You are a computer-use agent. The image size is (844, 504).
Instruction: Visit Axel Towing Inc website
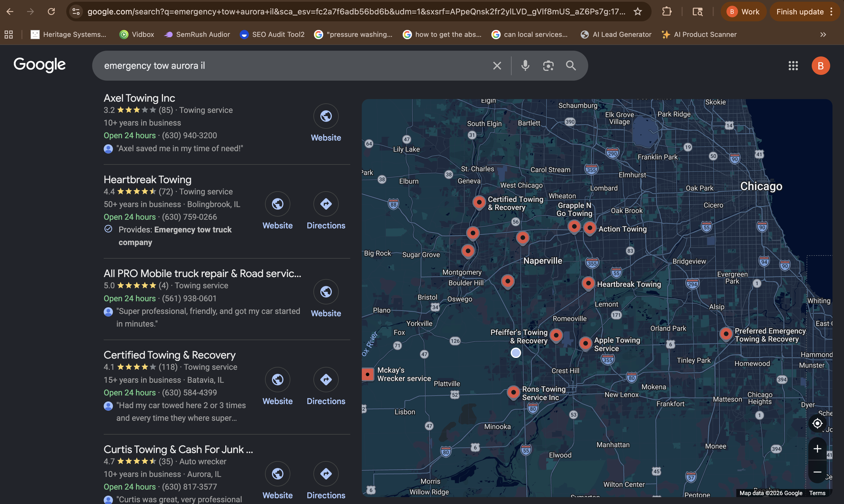point(326,123)
